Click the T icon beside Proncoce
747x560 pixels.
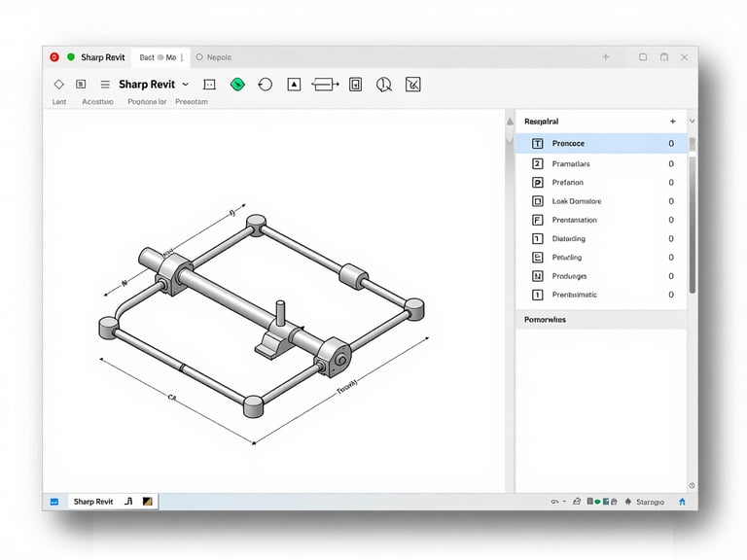click(537, 143)
